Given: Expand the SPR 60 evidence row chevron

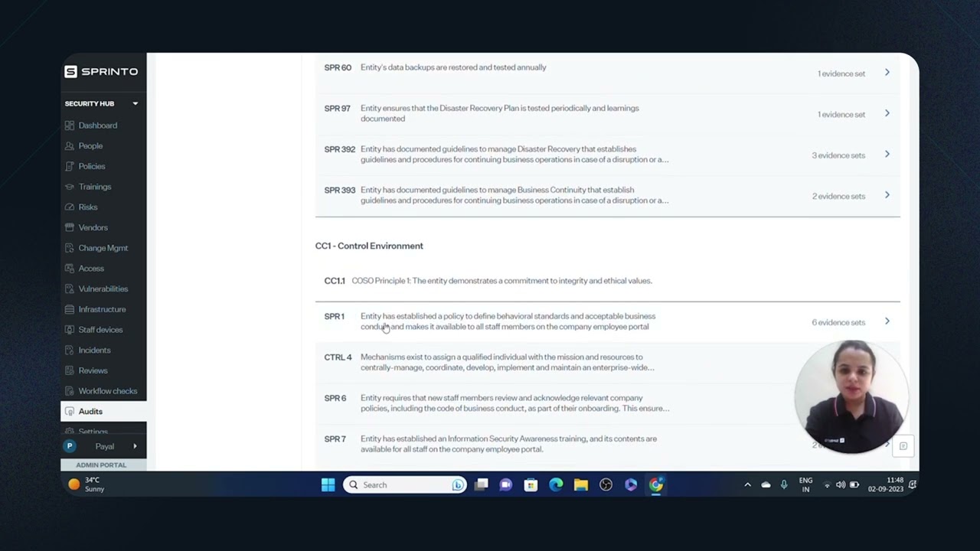Looking at the screenshot, I should tap(887, 73).
